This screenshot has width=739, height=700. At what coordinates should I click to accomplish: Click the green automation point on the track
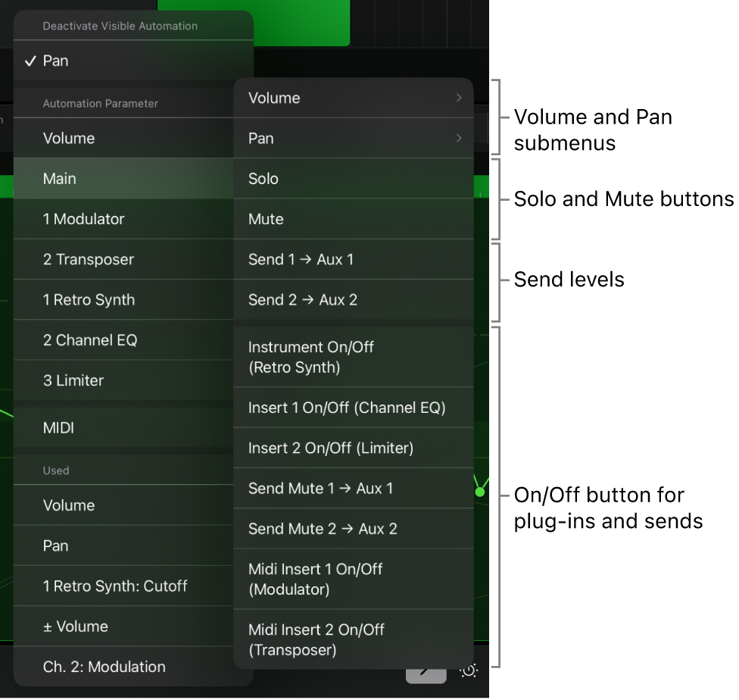tap(480, 490)
